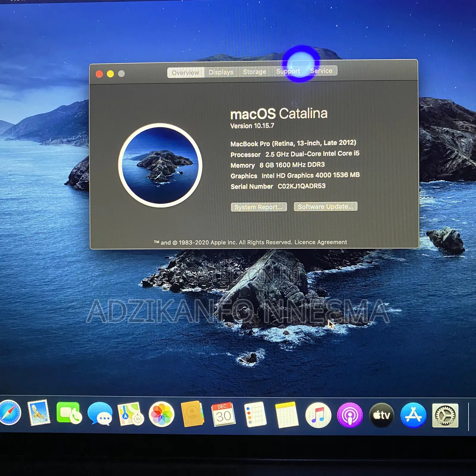The height and width of the screenshot is (476, 476).
Task: Open System Preferences from the Dock
Action: (x=445, y=415)
